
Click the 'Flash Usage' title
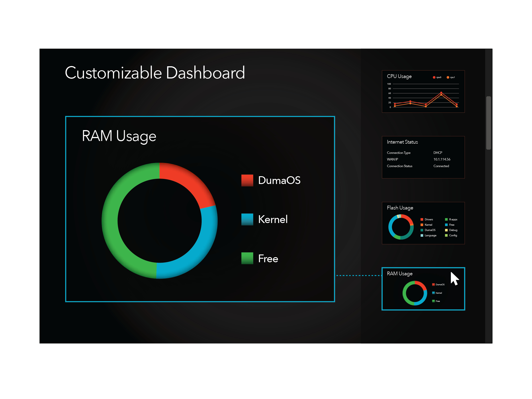[x=400, y=208]
